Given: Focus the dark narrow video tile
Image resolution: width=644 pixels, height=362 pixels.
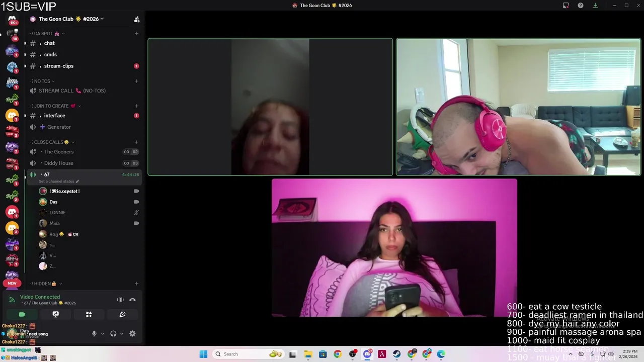Looking at the screenshot, I should pyautogui.click(x=270, y=107).
